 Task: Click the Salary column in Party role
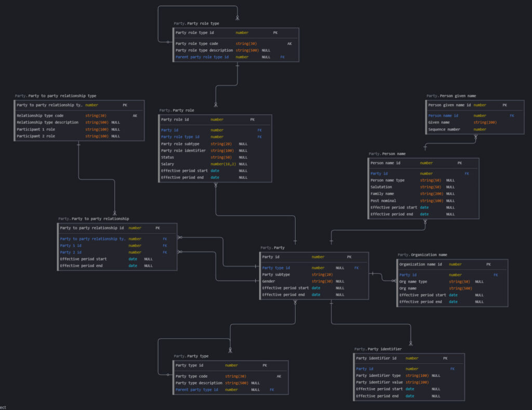[x=168, y=164]
